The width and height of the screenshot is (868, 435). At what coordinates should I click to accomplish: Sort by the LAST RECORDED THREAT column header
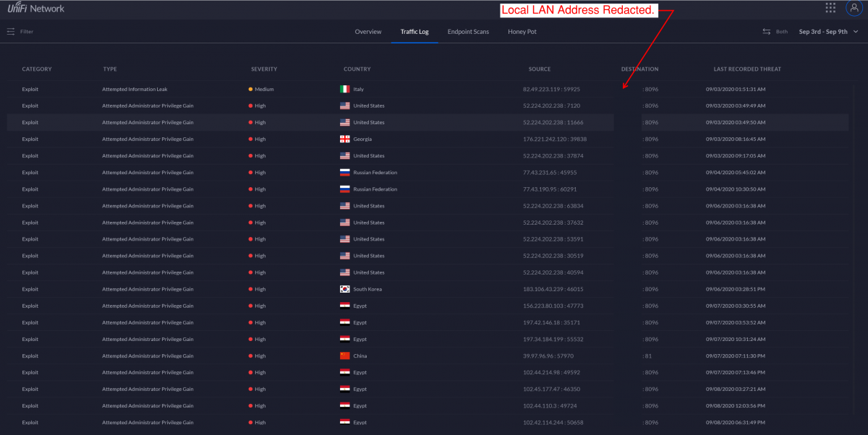tap(747, 69)
